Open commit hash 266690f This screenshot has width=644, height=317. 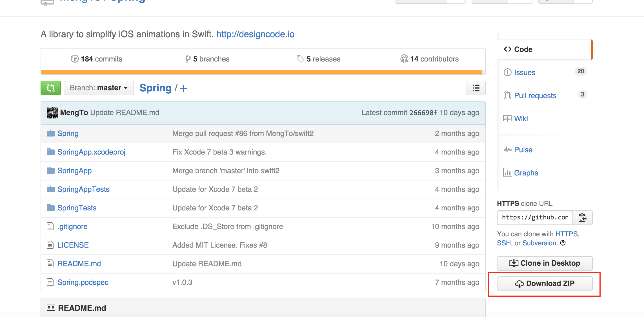(423, 113)
